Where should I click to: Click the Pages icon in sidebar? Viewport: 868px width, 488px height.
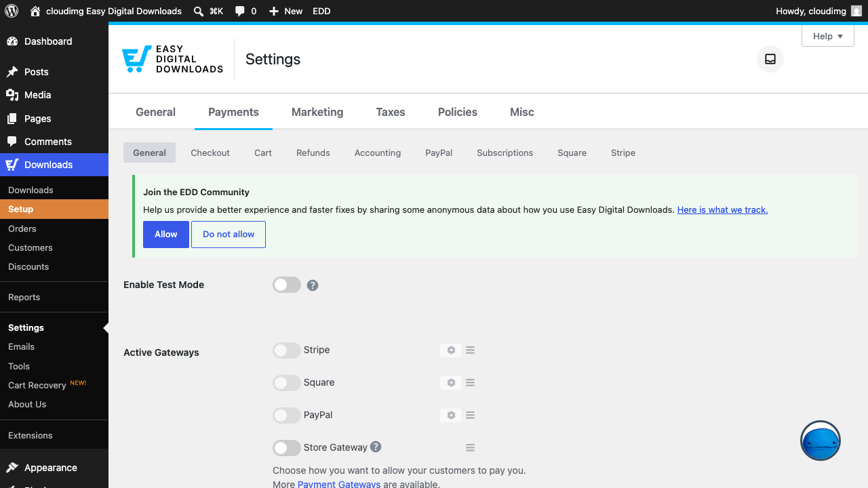point(12,119)
